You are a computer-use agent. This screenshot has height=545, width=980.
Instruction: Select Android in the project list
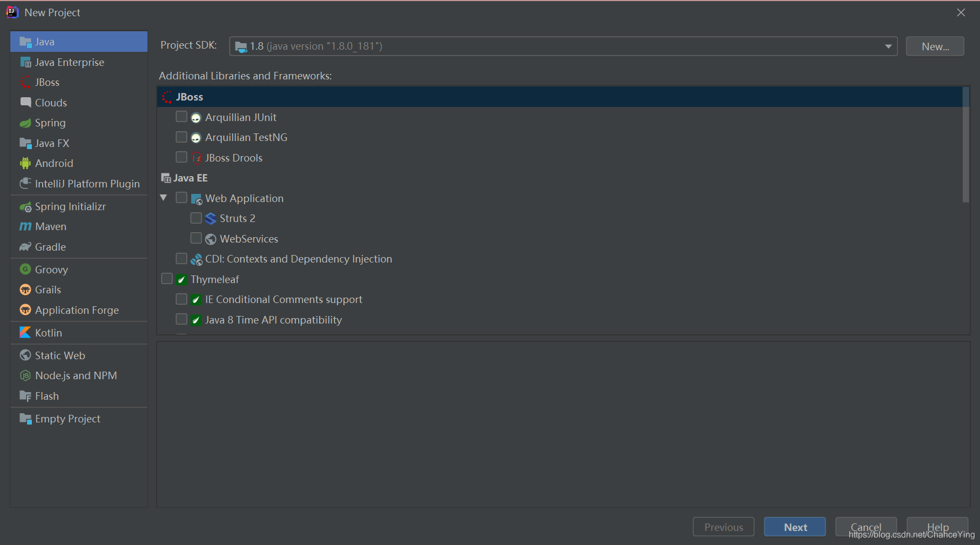tap(79, 163)
